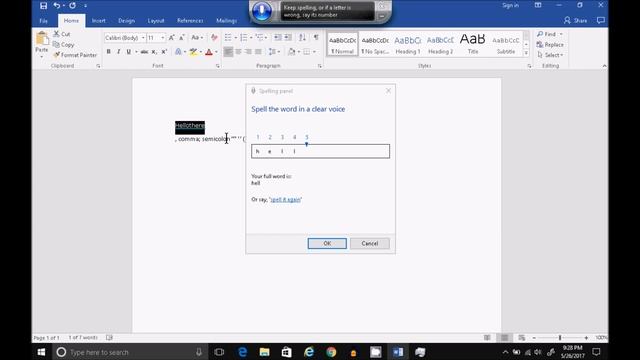Image resolution: width=640 pixels, height=360 pixels.
Task: Switch to the Layout tab
Action: coord(156,20)
